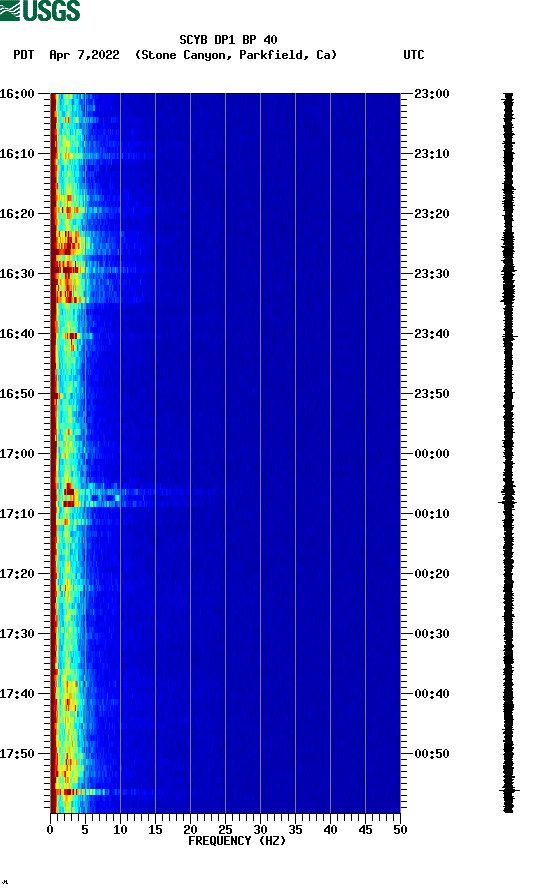Click the '16:40' PDT time label
The height and width of the screenshot is (893, 552).
point(17,334)
